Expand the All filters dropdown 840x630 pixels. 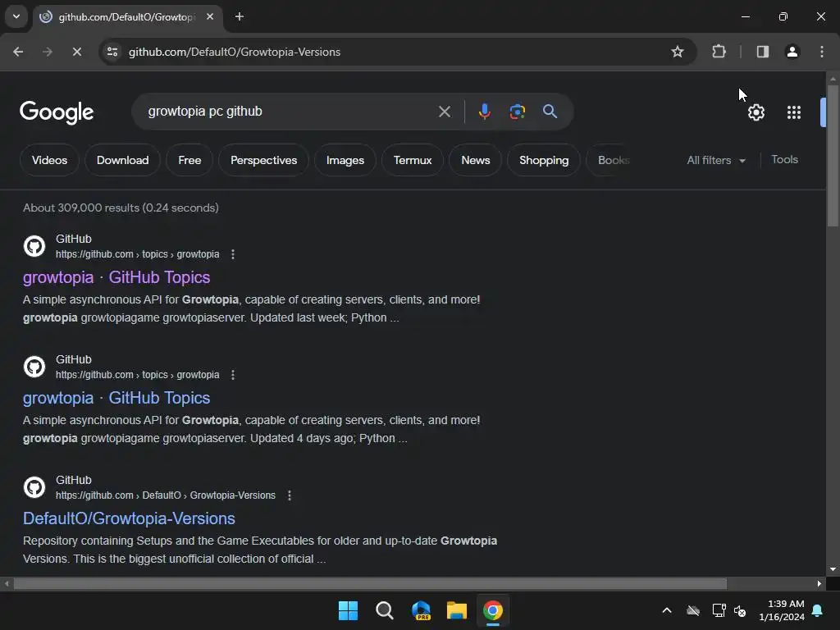tap(716, 160)
